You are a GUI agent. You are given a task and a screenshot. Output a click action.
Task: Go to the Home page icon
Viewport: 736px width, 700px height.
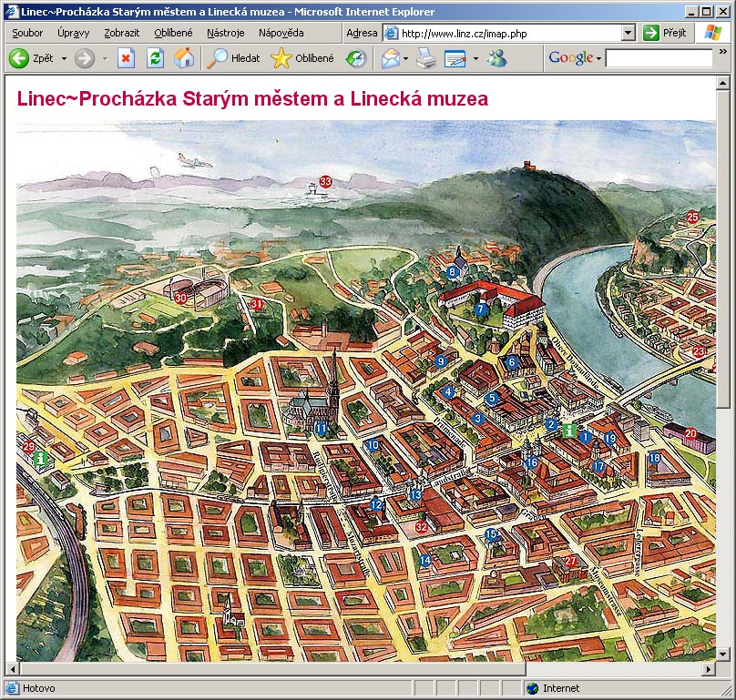[x=184, y=58]
